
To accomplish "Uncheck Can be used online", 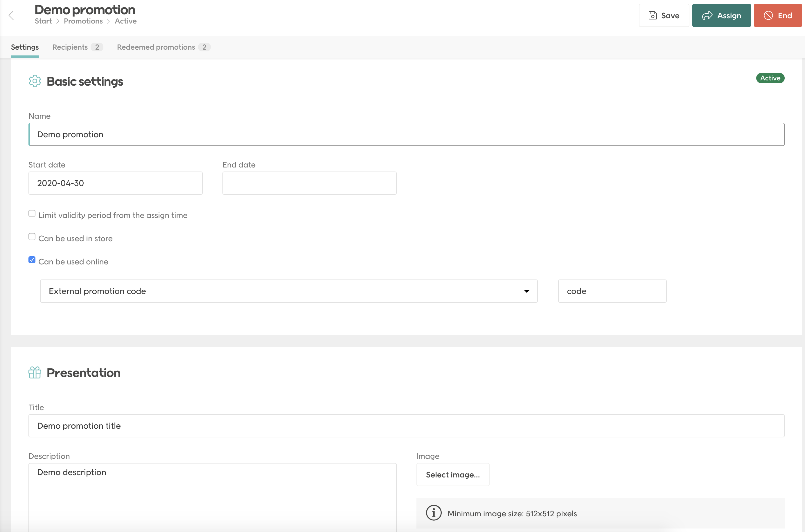I will pyautogui.click(x=32, y=260).
